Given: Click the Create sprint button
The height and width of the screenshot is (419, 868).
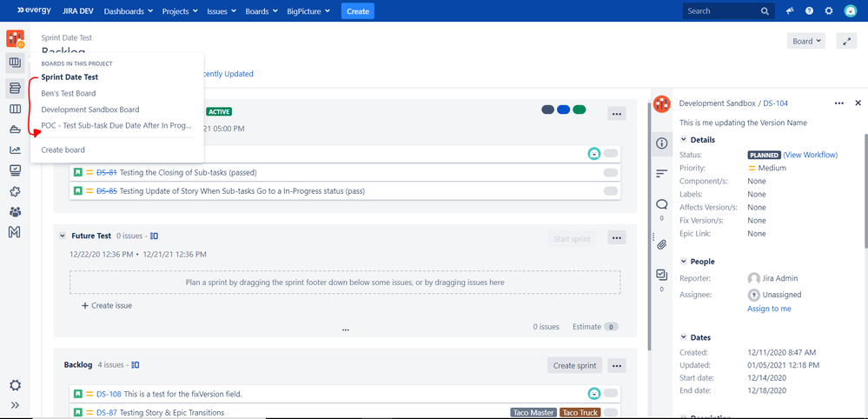Looking at the screenshot, I should (x=574, y=365).
